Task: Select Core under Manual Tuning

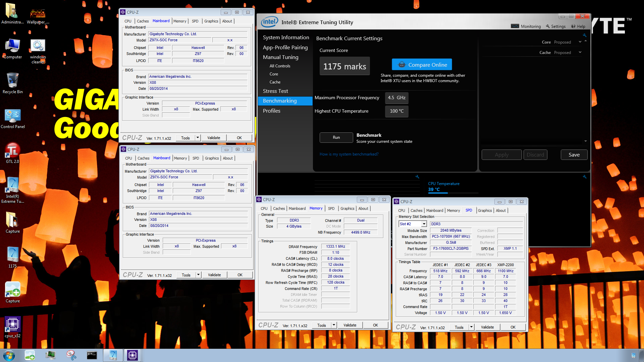Action: coord(274,74)
